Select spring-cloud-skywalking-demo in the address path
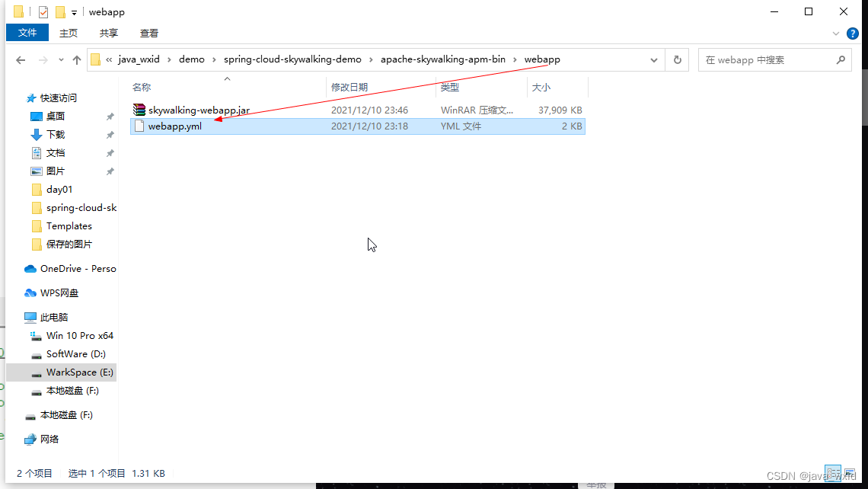The height and width of the screenshot is (489, 868). 292,59
